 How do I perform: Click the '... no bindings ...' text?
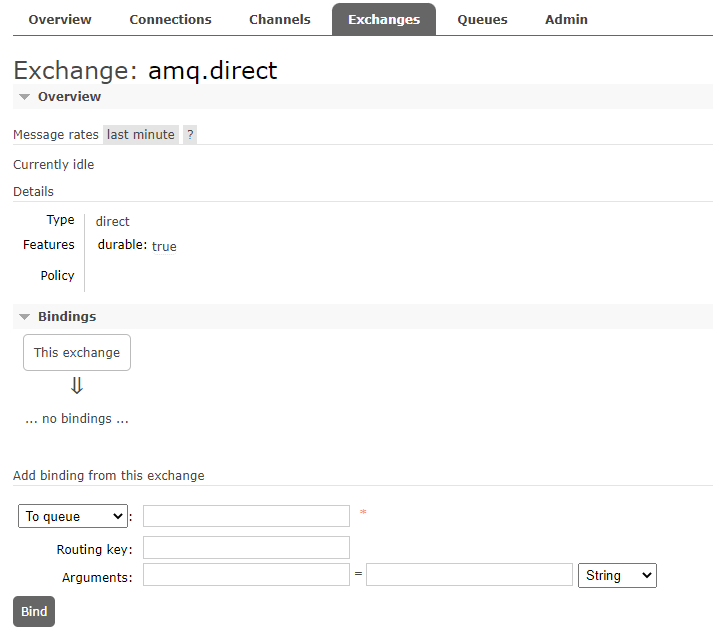click(77, 418)
